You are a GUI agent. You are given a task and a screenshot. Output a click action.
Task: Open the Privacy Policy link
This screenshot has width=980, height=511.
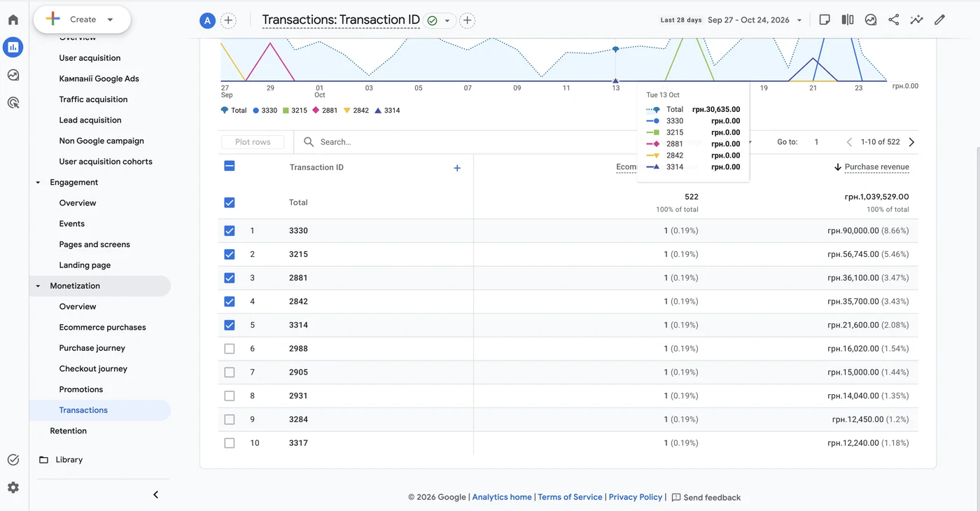point(636,497)
